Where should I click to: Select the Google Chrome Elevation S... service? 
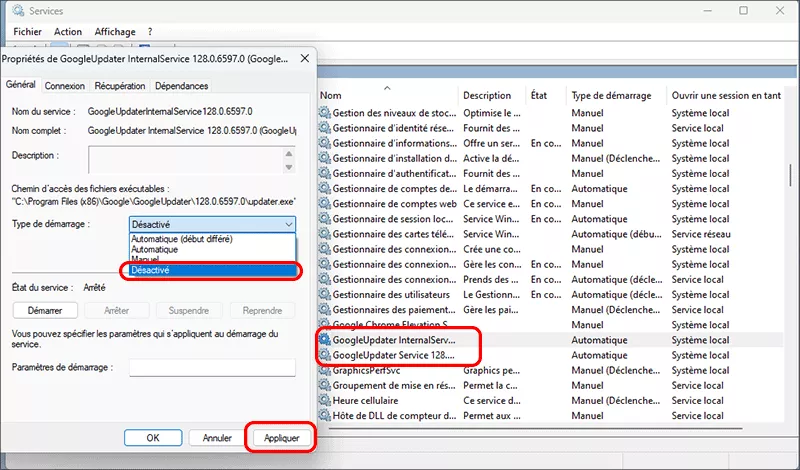click(550, 325)
